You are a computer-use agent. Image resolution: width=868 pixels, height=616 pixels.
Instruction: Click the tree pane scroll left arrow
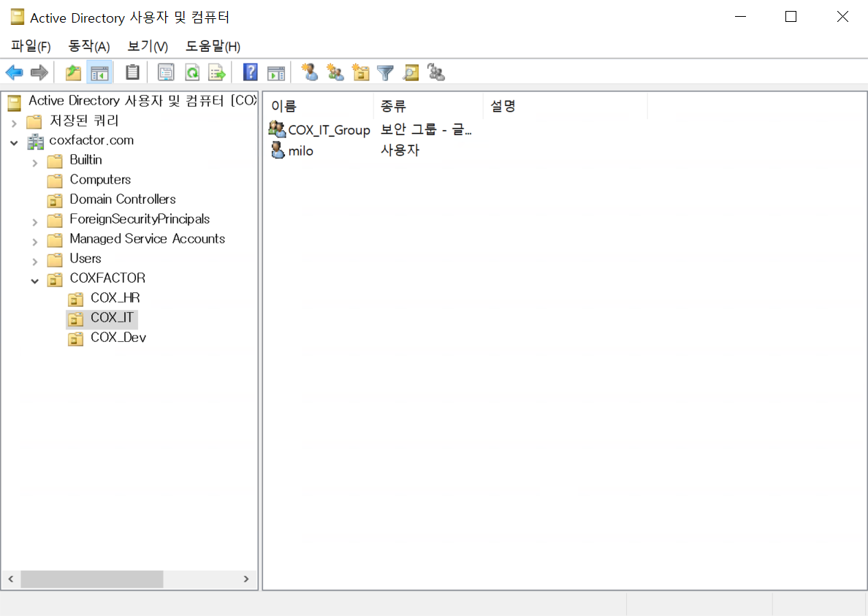click(x=10, y=579)
